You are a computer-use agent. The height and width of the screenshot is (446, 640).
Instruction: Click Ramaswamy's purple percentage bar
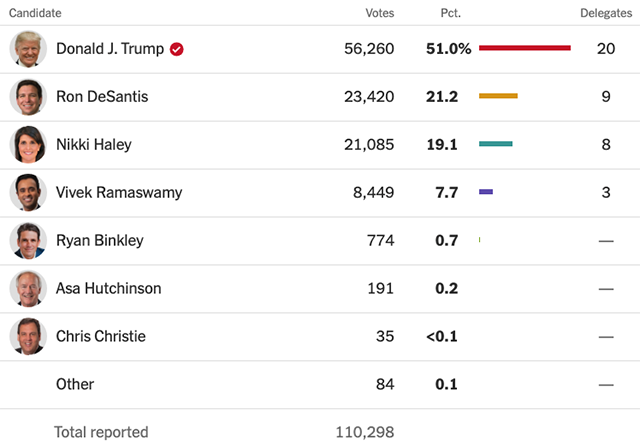[486, 192]
